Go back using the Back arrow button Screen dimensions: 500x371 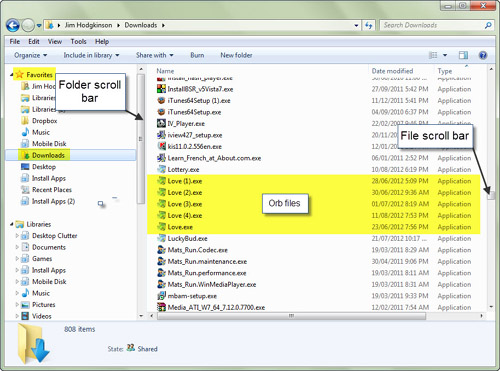click(x=13, y=25)
